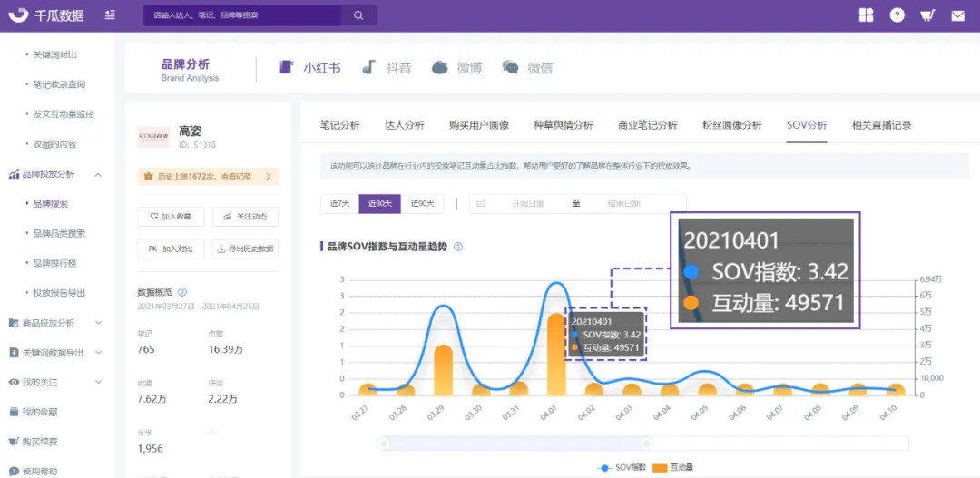Expand the 关键词数据导出 sidebar section
This screenshot has width=980, height=478.
coord(98,353)
